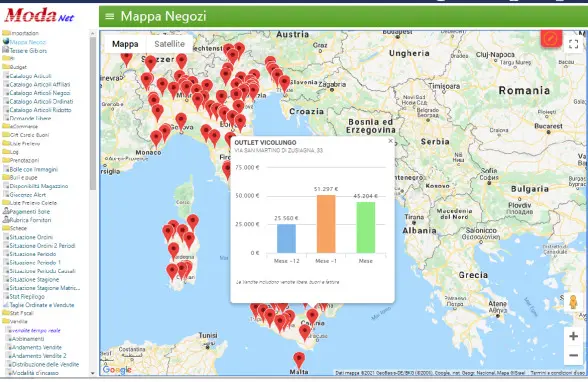Click the red edit pencil button on map
This screenshot has width=588, height=382.
click(551, 38)
